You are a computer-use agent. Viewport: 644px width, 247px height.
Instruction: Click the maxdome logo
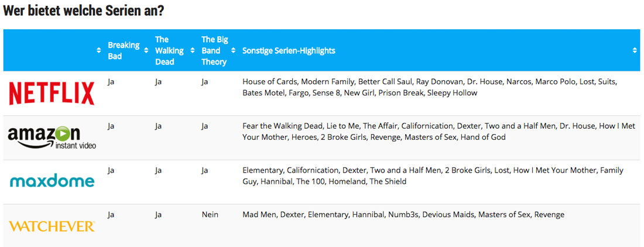pyautogui.click(x=52, y=181)
